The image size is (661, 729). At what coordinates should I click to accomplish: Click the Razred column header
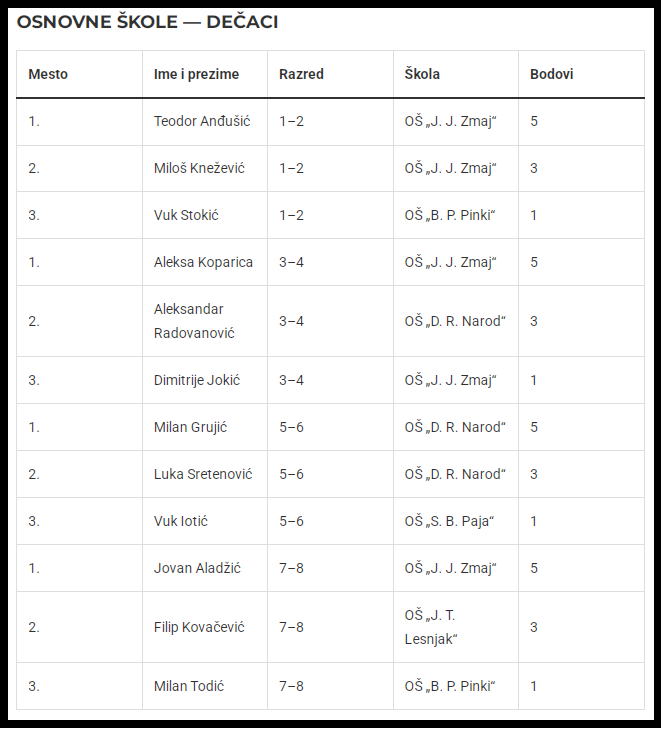pyautogui.click(x=301, y=74)
